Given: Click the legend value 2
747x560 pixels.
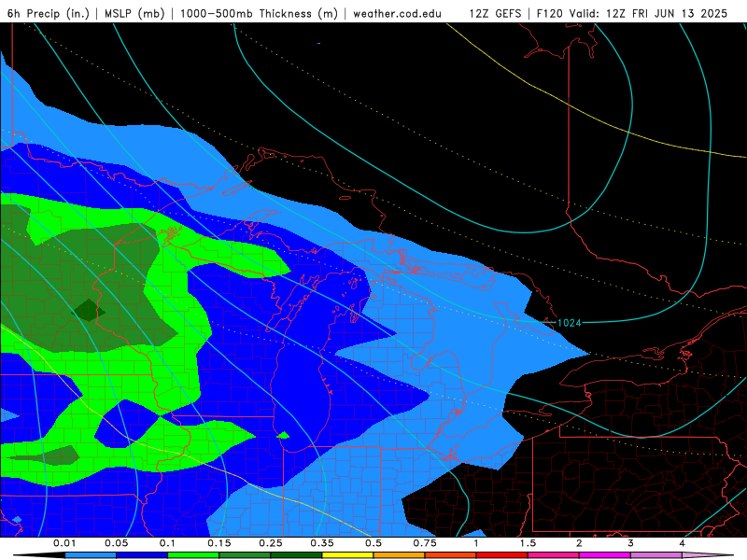Looking at the screenshot, I should [579, 543].
